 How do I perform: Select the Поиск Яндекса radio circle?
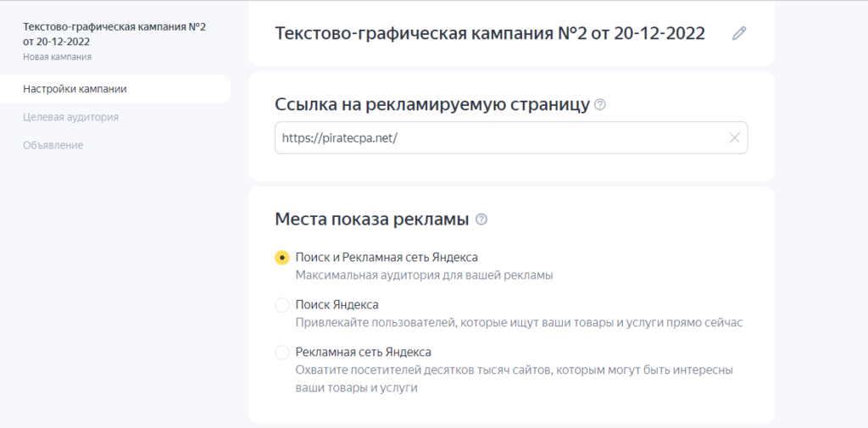[282, 305]
